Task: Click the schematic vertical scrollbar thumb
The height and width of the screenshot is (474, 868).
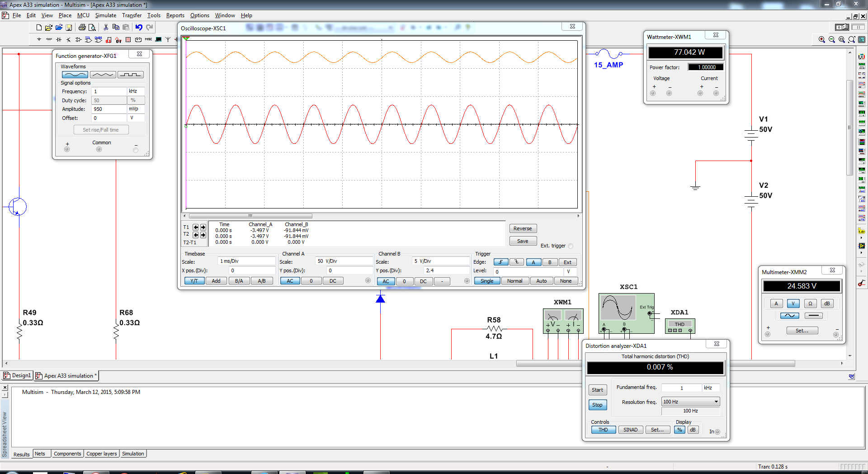Action: [850, 128]
